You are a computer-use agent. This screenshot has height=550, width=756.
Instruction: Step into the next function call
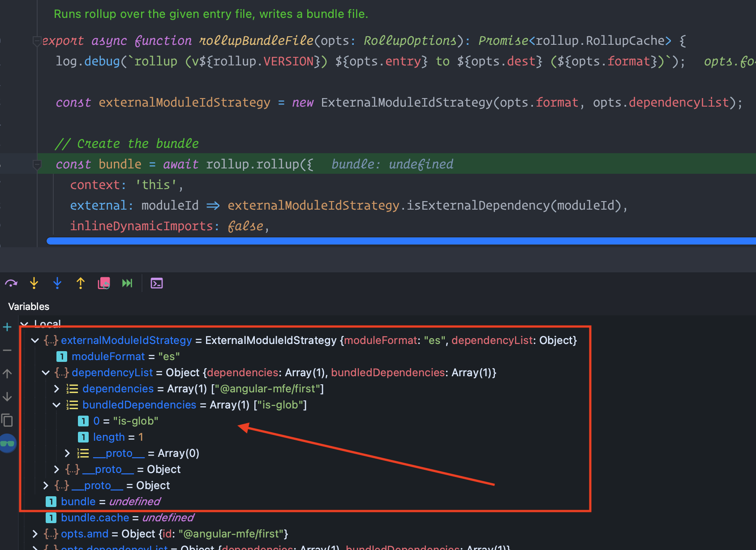coord(34,283)
